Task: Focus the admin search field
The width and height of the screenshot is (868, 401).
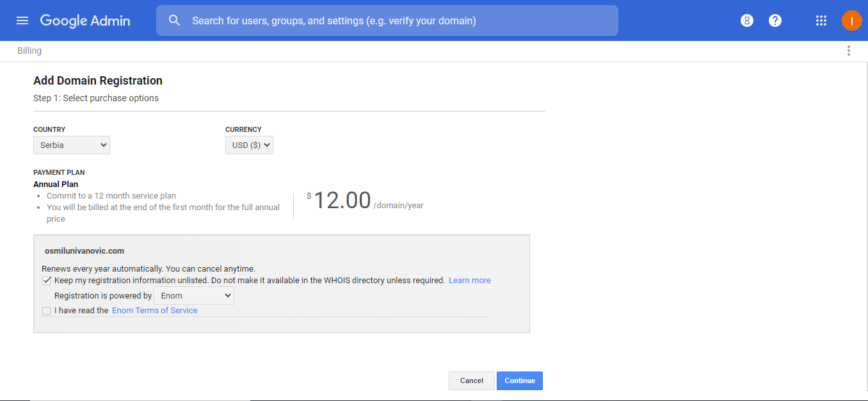Action: (397, 20)
